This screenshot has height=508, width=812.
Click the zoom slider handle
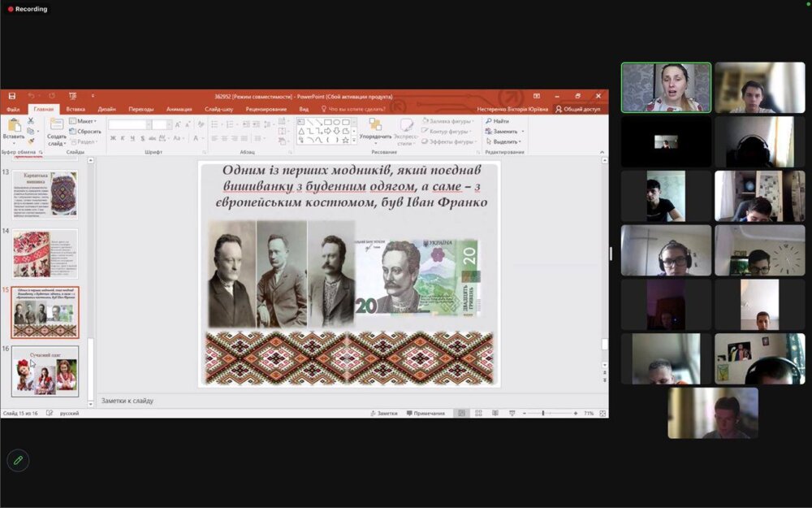coord(542,413)
